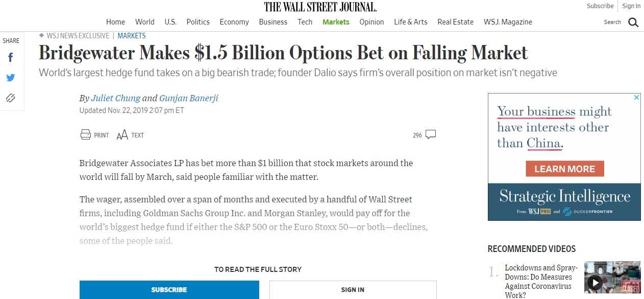Open the Markets navigation tab
Viewport: 644px width, 299px height.
point(336,22)
